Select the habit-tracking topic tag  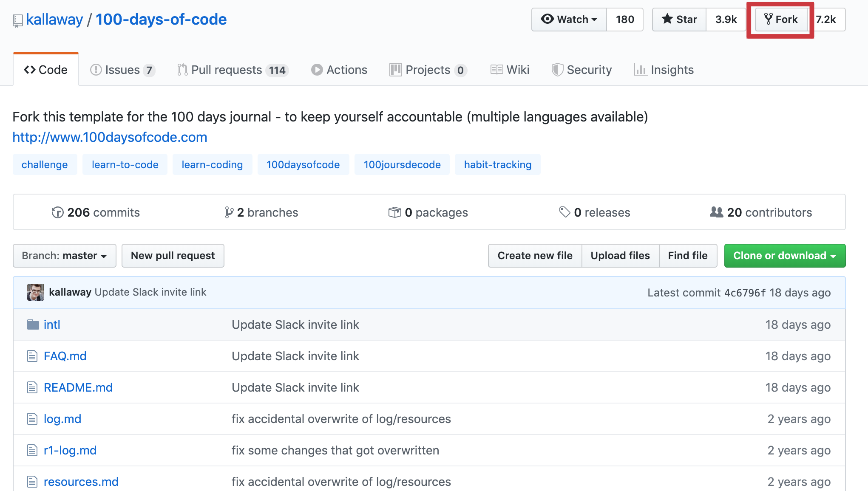498,164
